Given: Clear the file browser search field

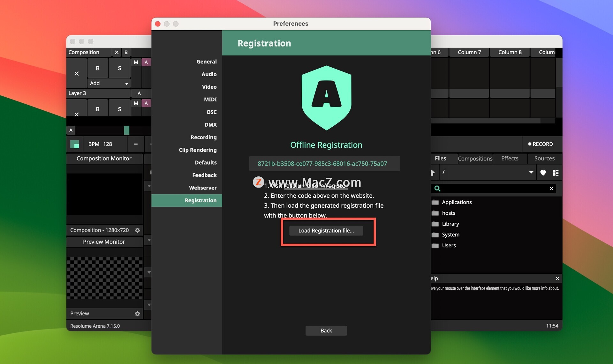Looking at the screenshot, I should pyautogui.click(x=551, y=189).
